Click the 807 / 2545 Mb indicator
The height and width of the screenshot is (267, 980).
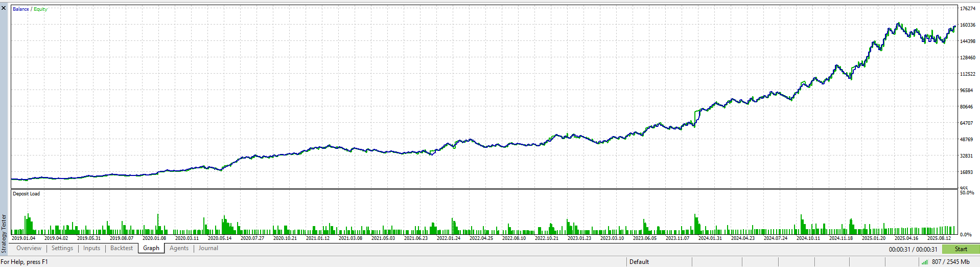coord(950,262)
